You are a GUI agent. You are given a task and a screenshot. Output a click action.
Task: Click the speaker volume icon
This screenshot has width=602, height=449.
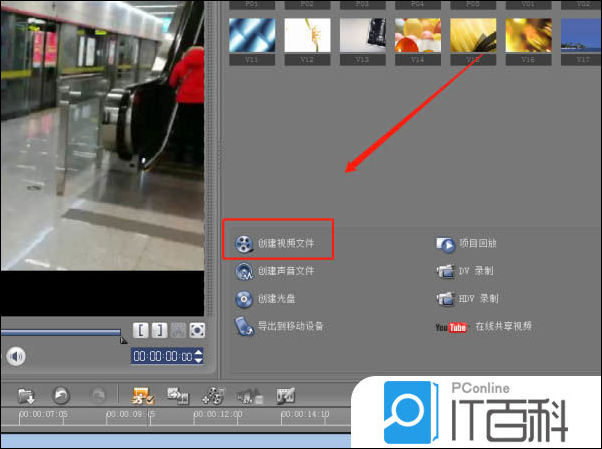tap(16, 356)
